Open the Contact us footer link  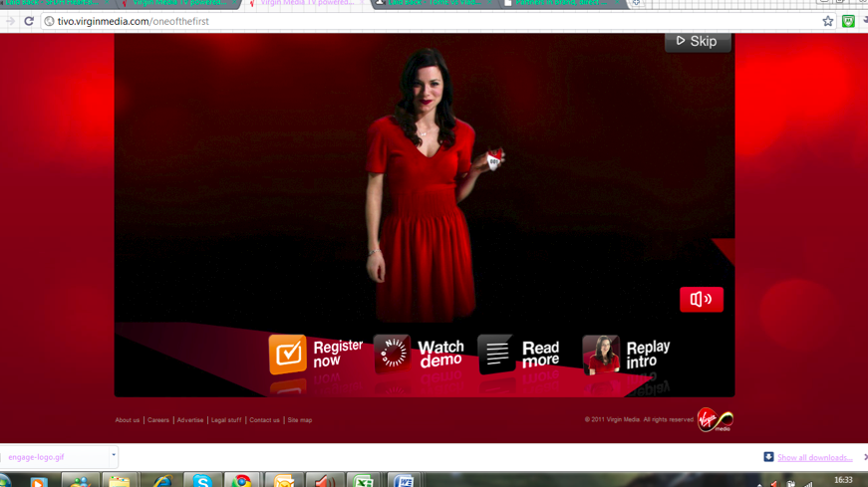tap(264, 420)
